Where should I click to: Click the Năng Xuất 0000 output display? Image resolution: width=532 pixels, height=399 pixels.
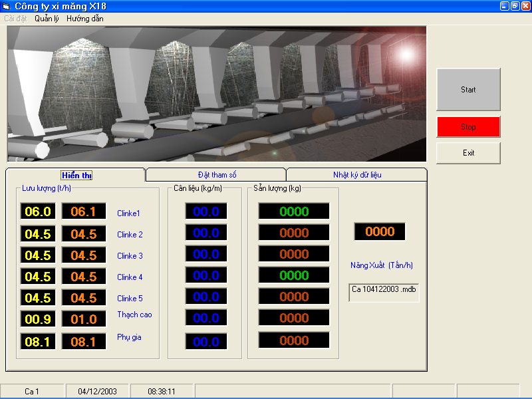point(380,231)
